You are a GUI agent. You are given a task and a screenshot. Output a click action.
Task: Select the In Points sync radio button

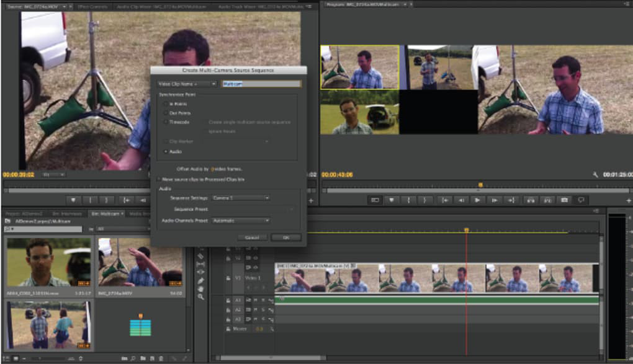[165, 105]
